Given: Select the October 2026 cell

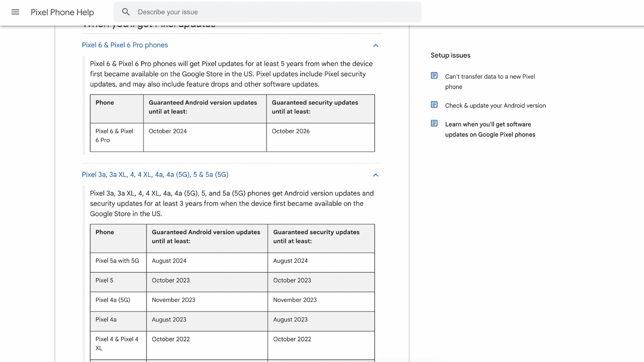Looking at the screenshot, I should [320, 137].
